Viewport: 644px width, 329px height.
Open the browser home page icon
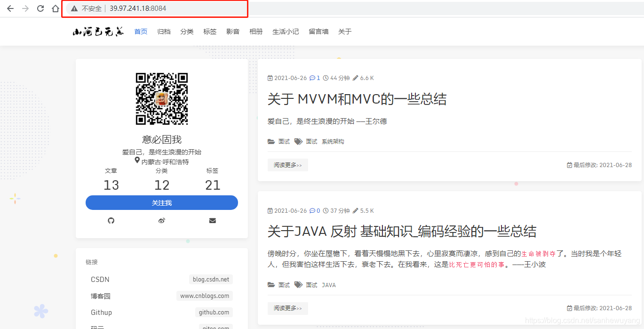pyautogui.click(x=56, y=8)
